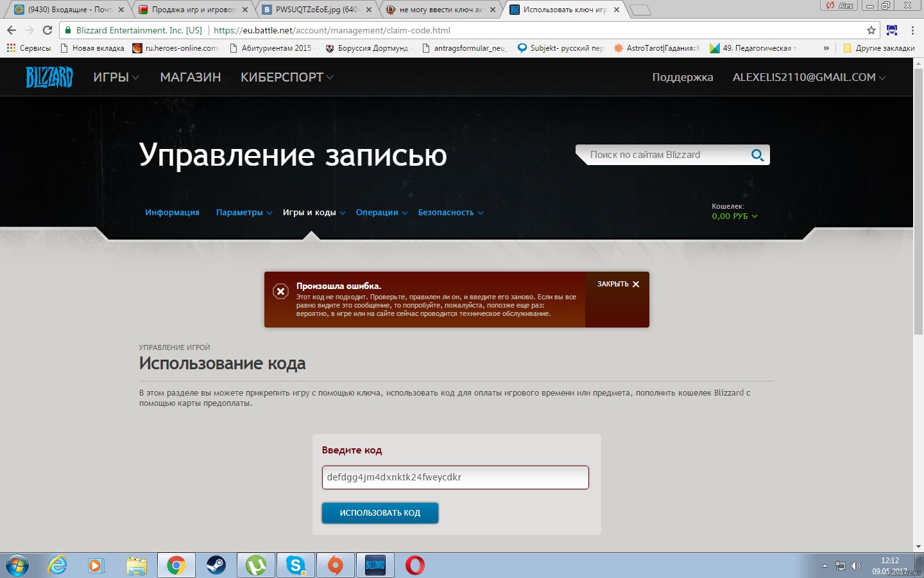Show hidden bookmarks with the overflow chevron
Screen dimensions: 924x578
click(826, 48)
